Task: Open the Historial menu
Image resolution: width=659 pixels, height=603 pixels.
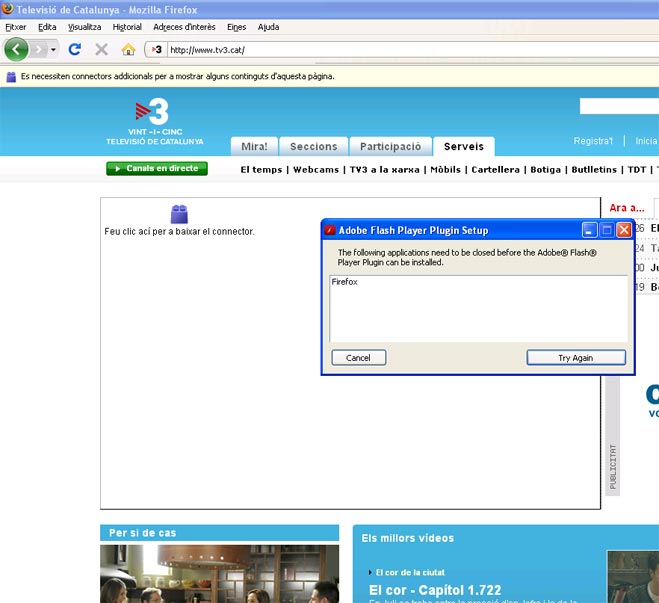Action: coord(127,27)
